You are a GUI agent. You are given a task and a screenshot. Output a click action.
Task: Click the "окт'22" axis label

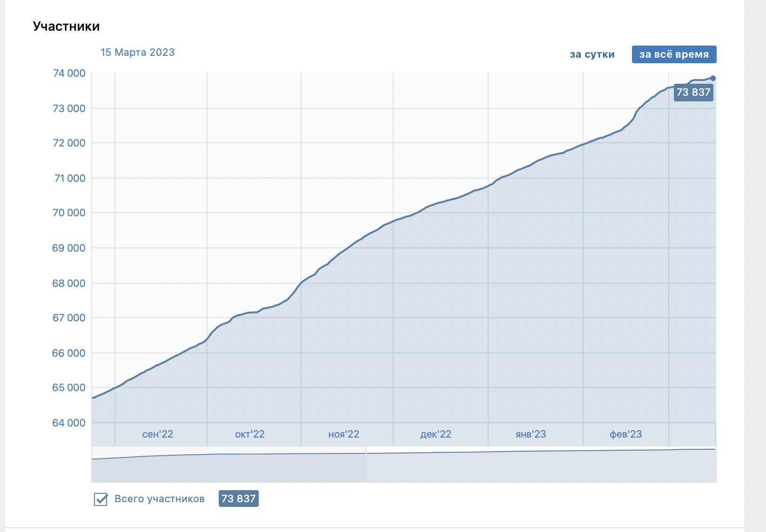(x=250, y=434)
